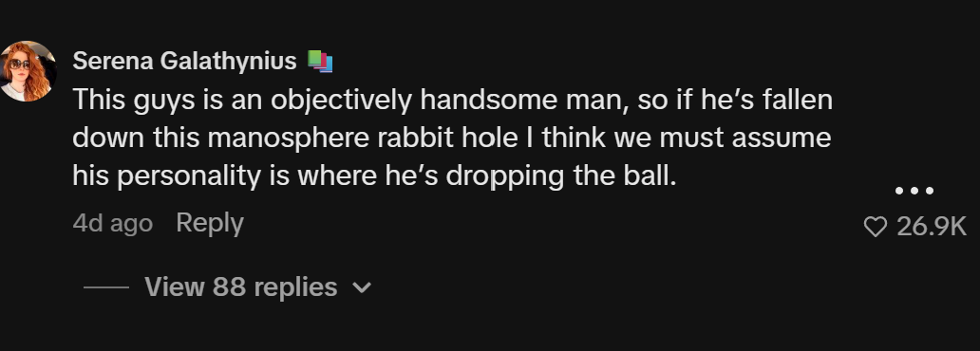980x351 pixels.
Task: Click the dash line before View 88 replies
Action: coord(105,288)
